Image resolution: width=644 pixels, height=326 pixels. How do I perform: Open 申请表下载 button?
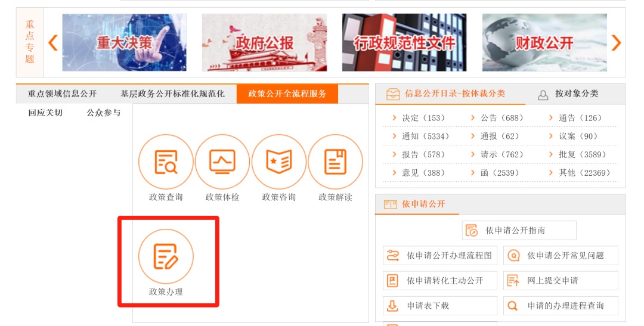(x=440, y=306)
